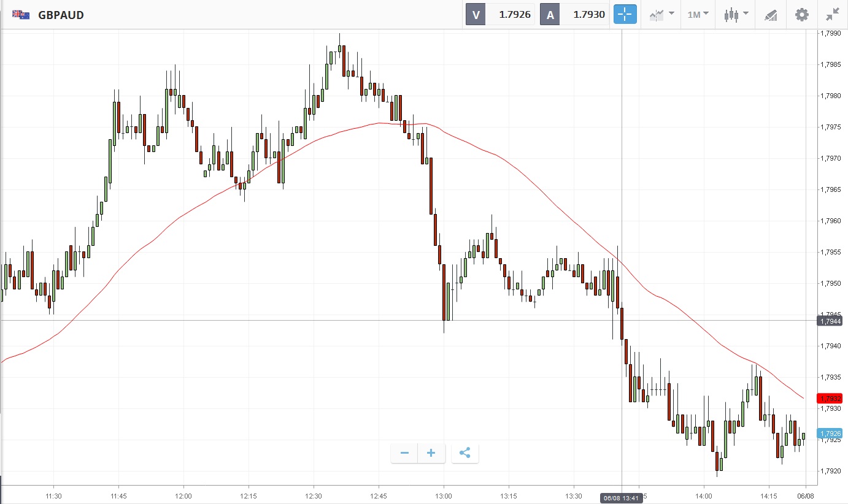The height and width of the screenshot is (504, 848).
Task: Expand the 1M timeframe dropdown
Action: point(698,15)
